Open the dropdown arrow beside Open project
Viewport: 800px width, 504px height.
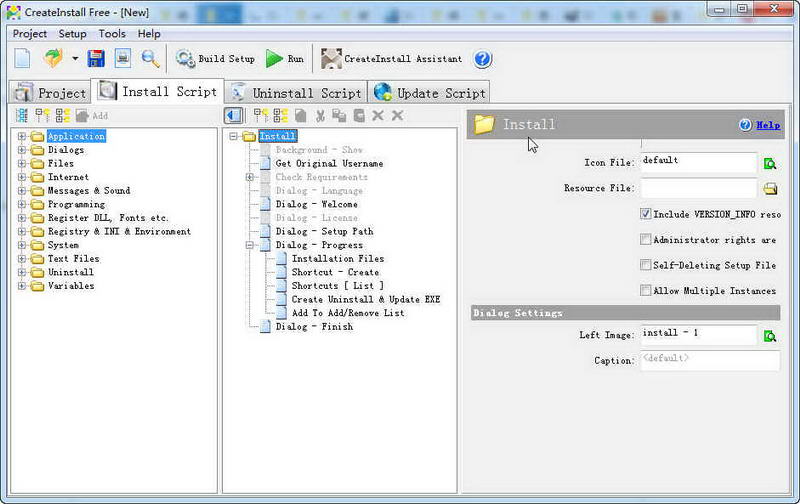point(75,59)
